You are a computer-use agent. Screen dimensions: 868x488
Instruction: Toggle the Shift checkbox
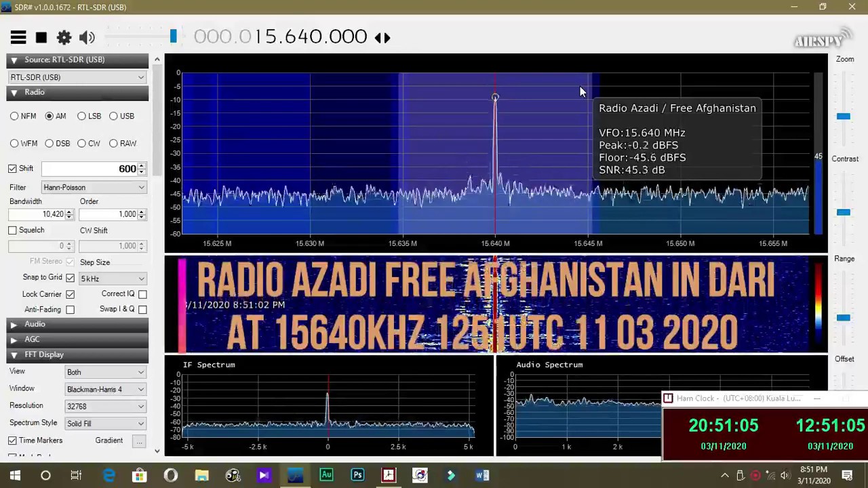point(12,168)
